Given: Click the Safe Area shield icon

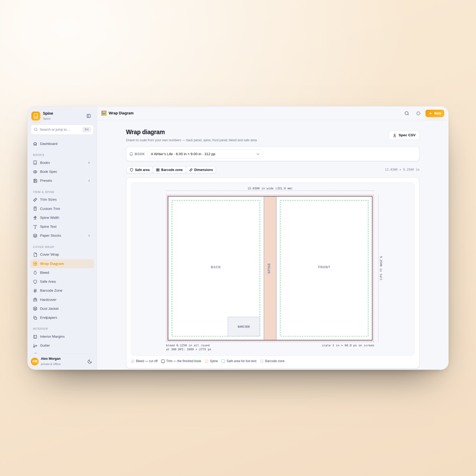Looking at the screenshot, I should [x=35, y=281].
